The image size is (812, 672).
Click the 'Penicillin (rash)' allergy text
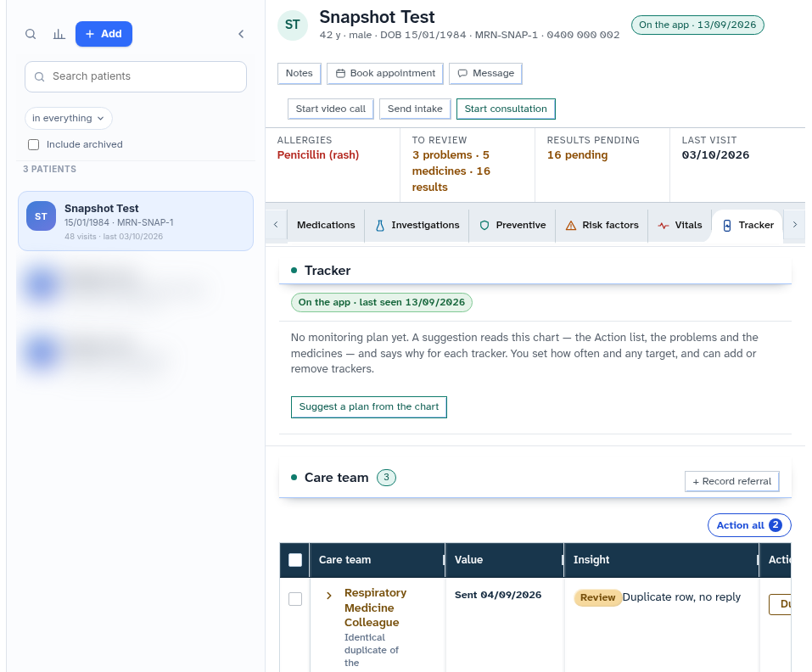[318, 154]
